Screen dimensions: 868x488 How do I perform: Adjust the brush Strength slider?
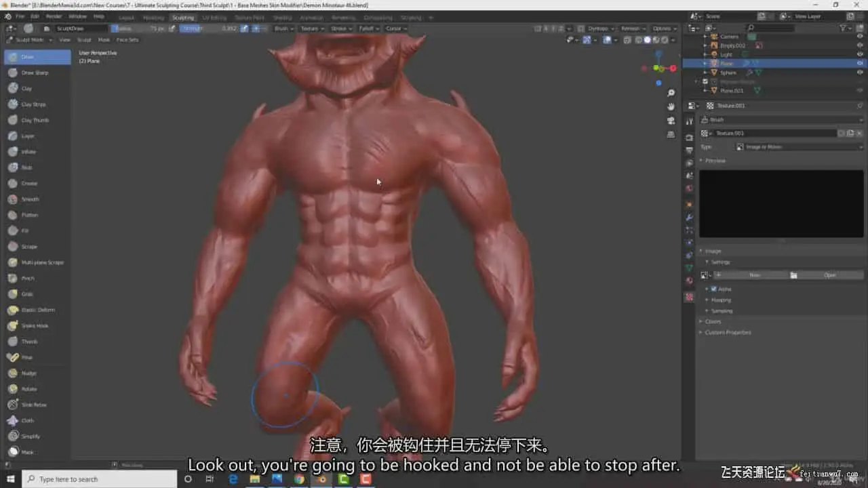(x=210, y=28)
